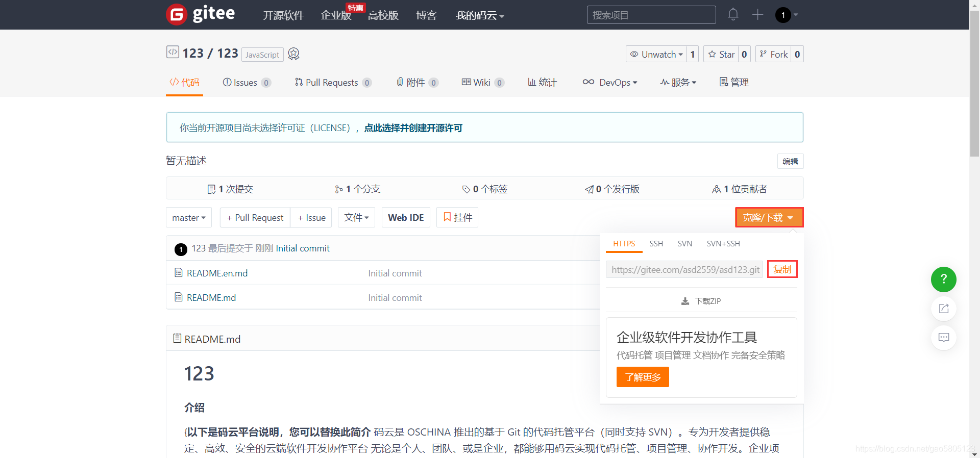Open the notifications bell icon

(x=733, y=14)
